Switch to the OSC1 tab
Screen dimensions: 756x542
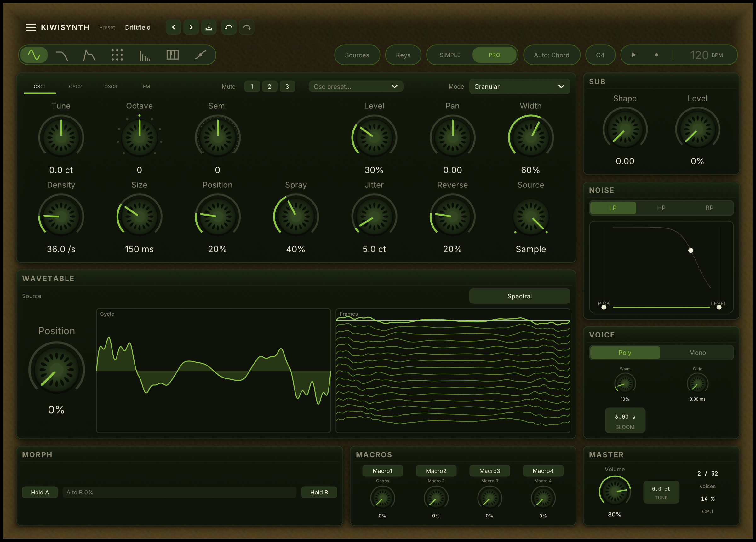tap(40, 87)
